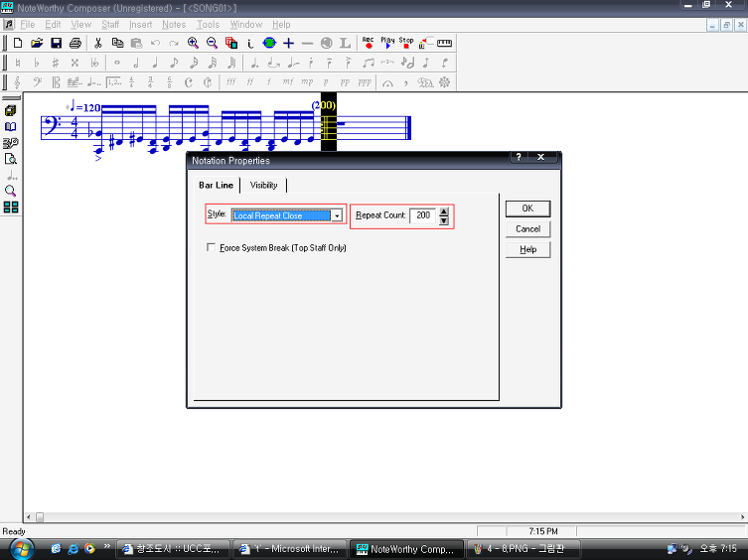Screen dimensions: 748x560
Task: Add a staff with the blue plus icon
Action: tap(289, 43)
